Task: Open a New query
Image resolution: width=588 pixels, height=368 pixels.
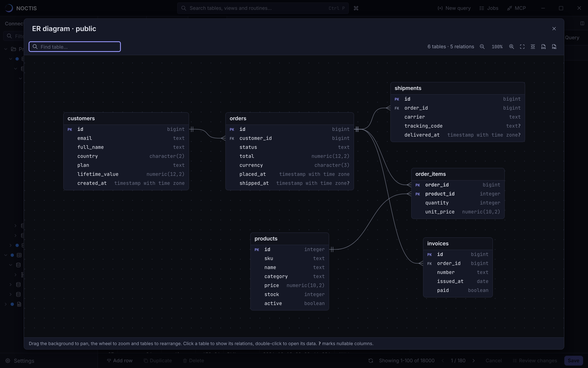Action: [x=454, y=8]
